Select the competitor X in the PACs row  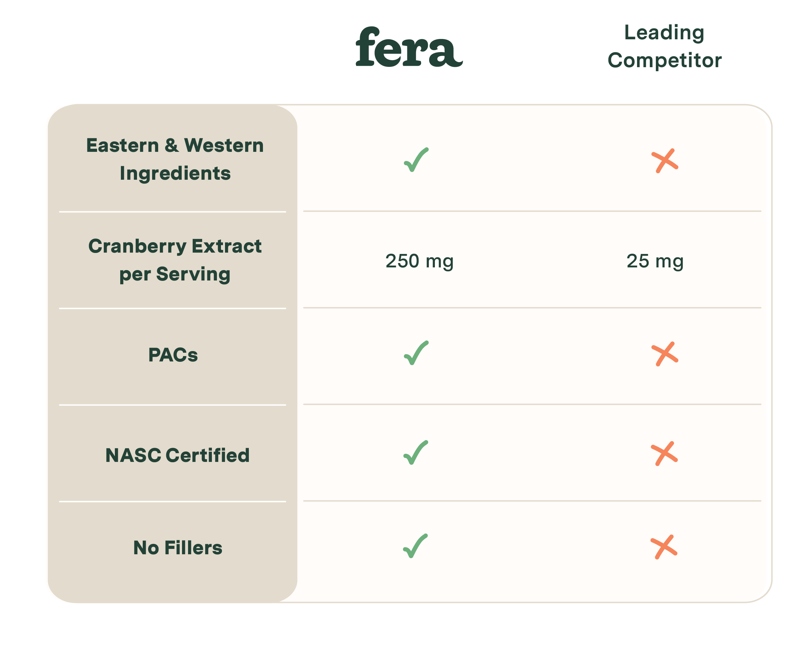(x=665, y=354)
